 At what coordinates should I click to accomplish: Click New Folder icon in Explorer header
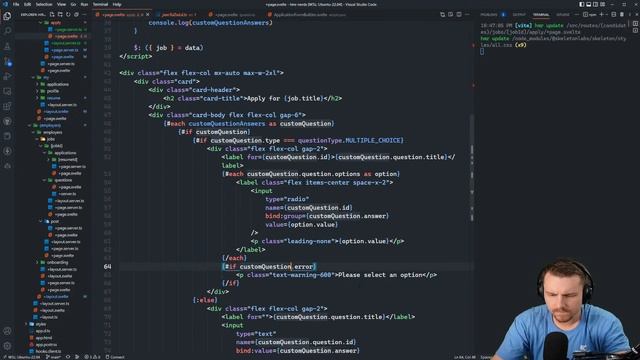(60, 14)
